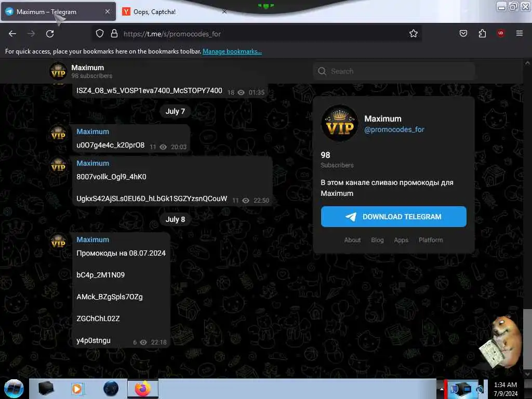This screenshot has height=399, width=532.
Task: Click the views eye icon on 20:03 post
Action: tap(163, 147)
